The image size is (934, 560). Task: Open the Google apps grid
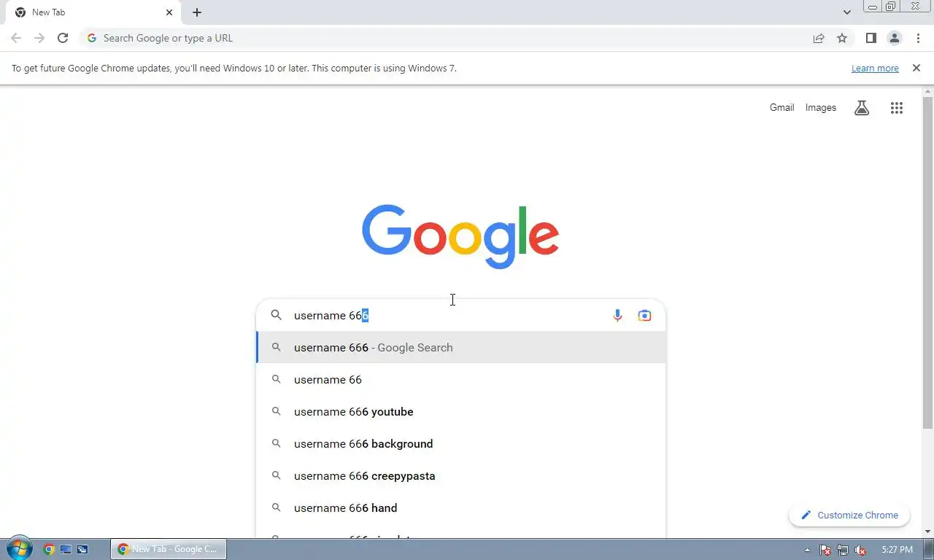[897, 108]
